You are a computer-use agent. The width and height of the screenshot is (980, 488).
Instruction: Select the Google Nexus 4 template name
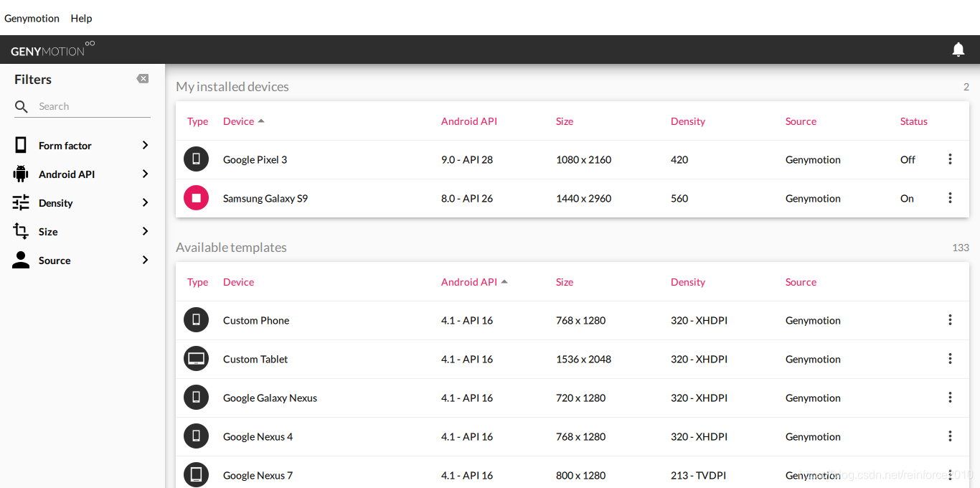pos(258,436)
